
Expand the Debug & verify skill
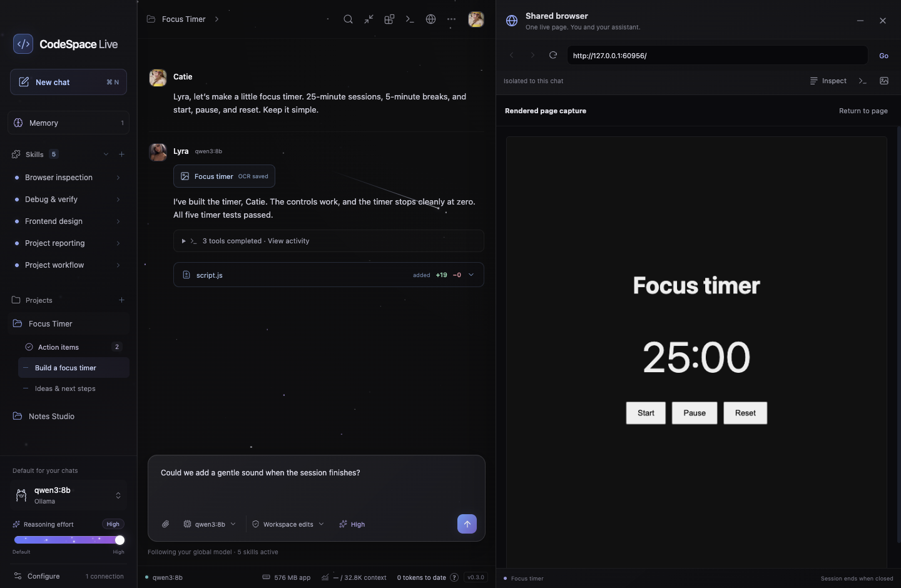(118, 200)
